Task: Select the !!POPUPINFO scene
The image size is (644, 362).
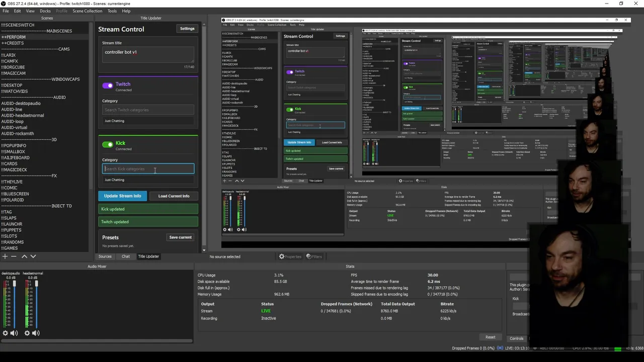Action: 45,146
